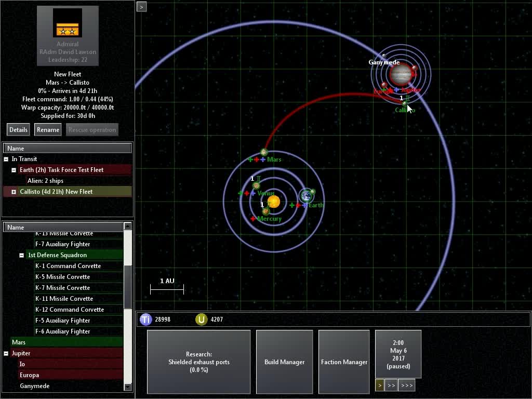Click Jupiter on the system map
532x399 pixels.
tap(402, 74)
